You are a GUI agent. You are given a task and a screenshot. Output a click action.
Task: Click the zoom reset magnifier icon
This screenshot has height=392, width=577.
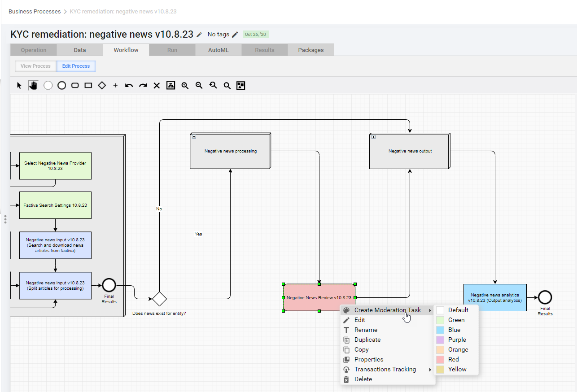pyautogui.click(x=213, y=85)
